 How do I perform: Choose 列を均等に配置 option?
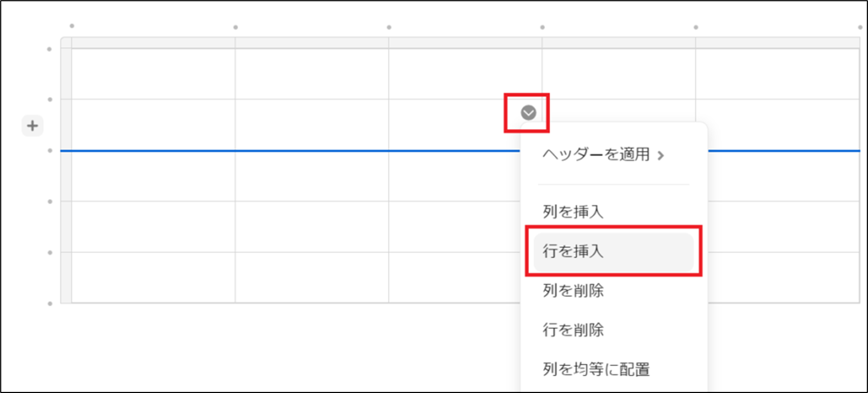click(596, 369)
